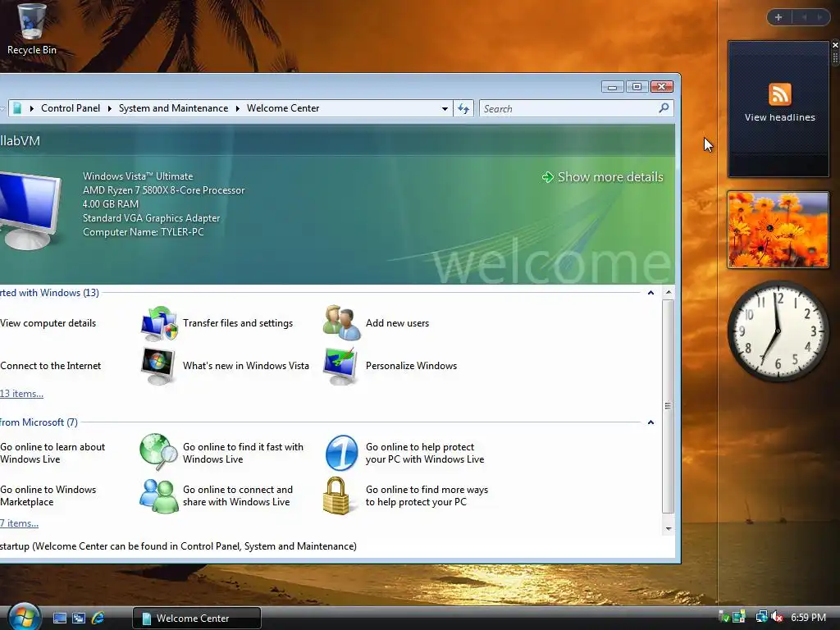This screenshot has height=630, width=840.
Task: Select Go online to find it fast label
Action: [243, 453]
